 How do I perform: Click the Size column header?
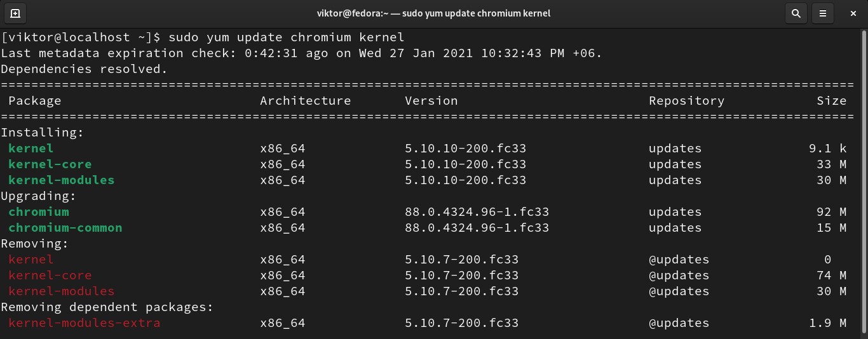click(x=831, y=101)
